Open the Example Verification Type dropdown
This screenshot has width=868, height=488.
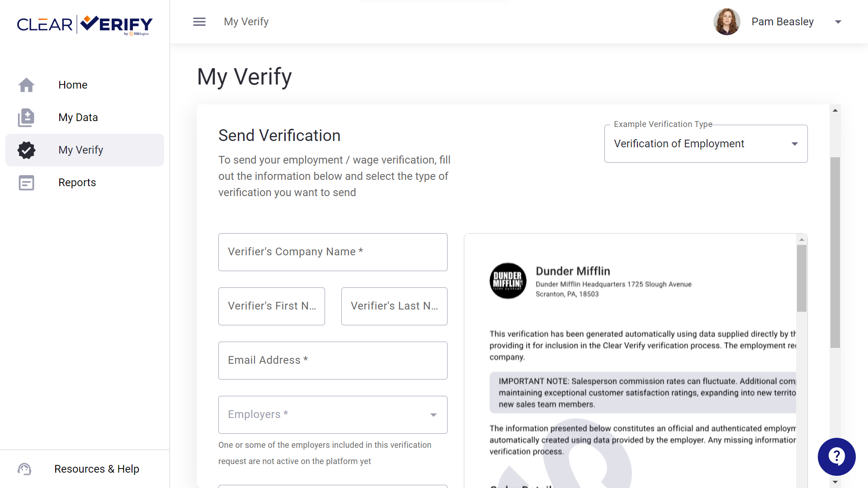pos(706,144)
